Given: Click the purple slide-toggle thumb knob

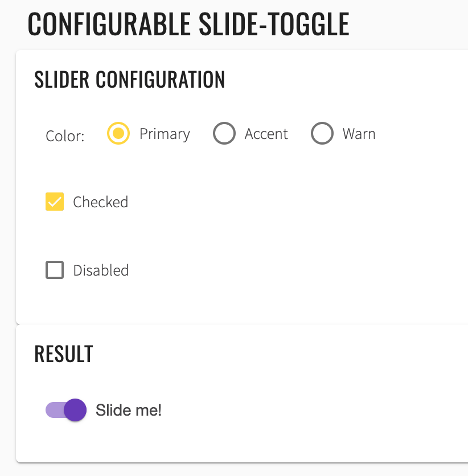Looking at the screenshot, I should [x=75, y=410].
